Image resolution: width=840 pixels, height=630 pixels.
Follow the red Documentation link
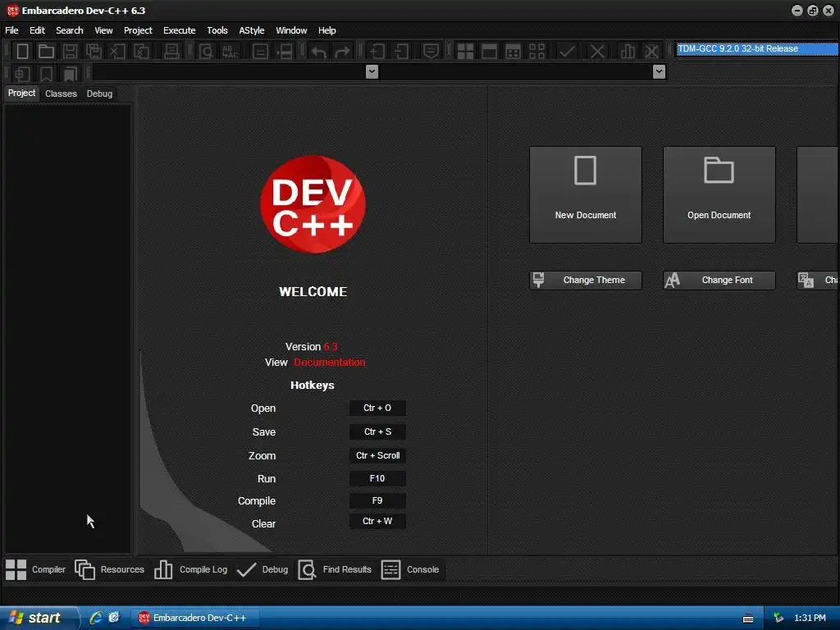click(330, 363)
